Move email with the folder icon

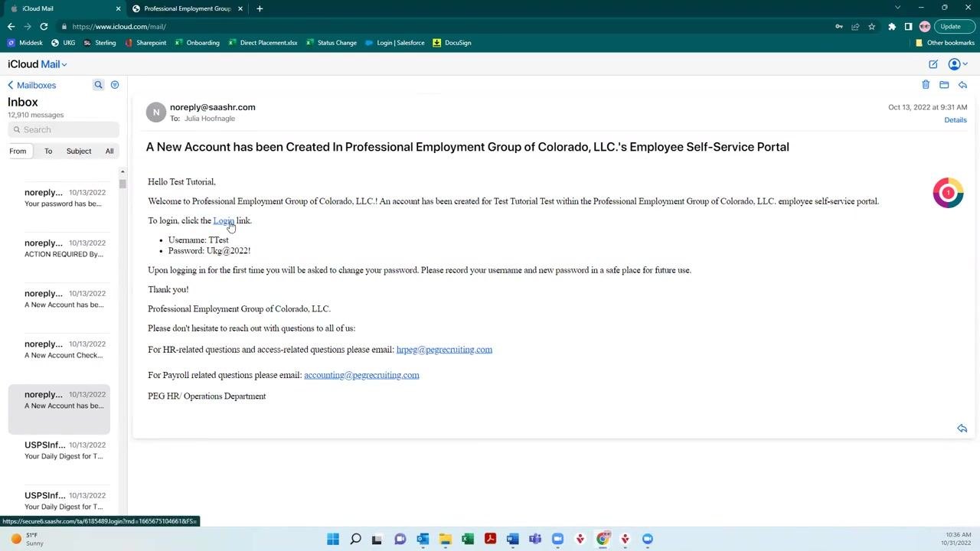click(944, 85)
